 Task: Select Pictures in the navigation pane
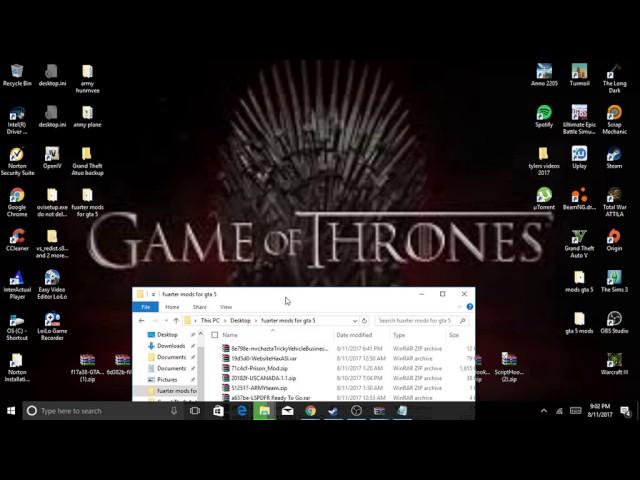tap(167, 380)
